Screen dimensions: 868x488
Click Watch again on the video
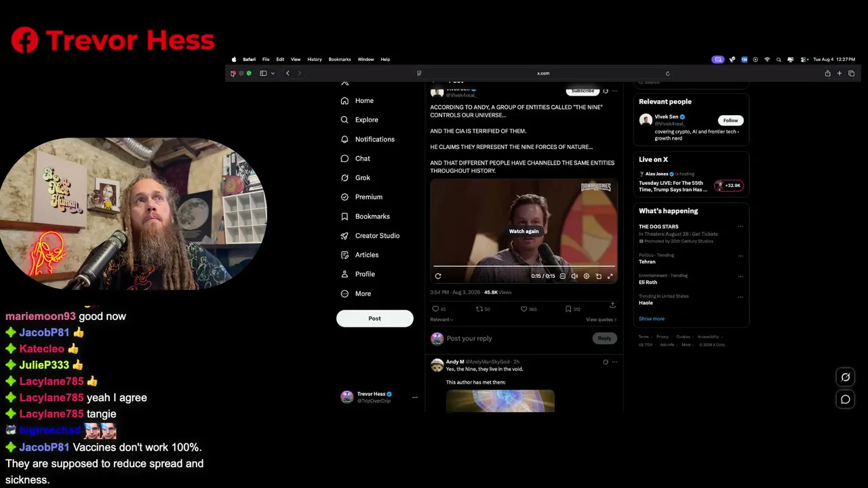point(524,231)
